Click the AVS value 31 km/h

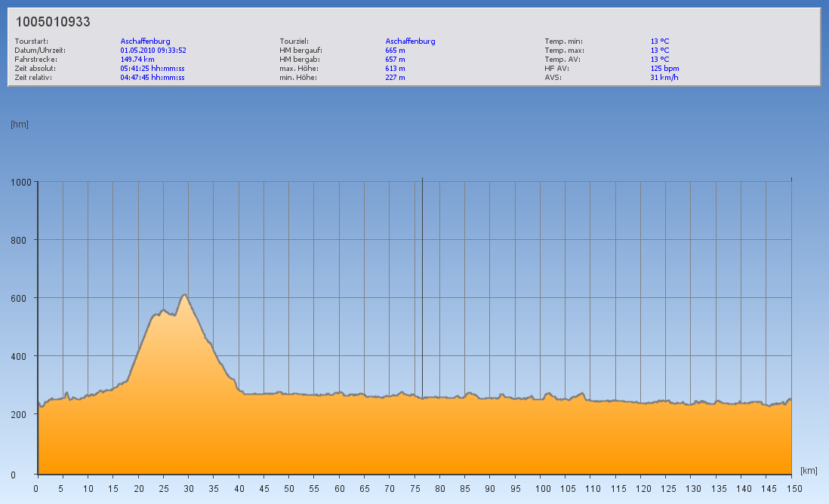(664, 77)
